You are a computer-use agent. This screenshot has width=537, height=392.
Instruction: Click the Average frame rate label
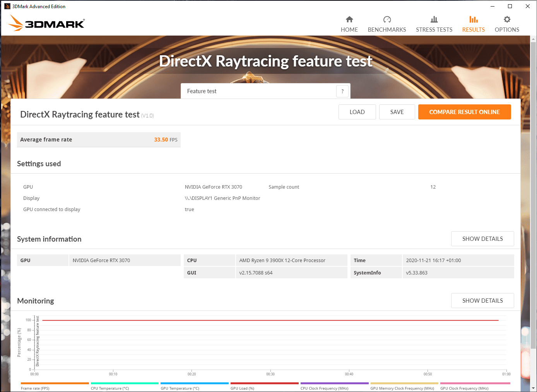coord(46,140)
